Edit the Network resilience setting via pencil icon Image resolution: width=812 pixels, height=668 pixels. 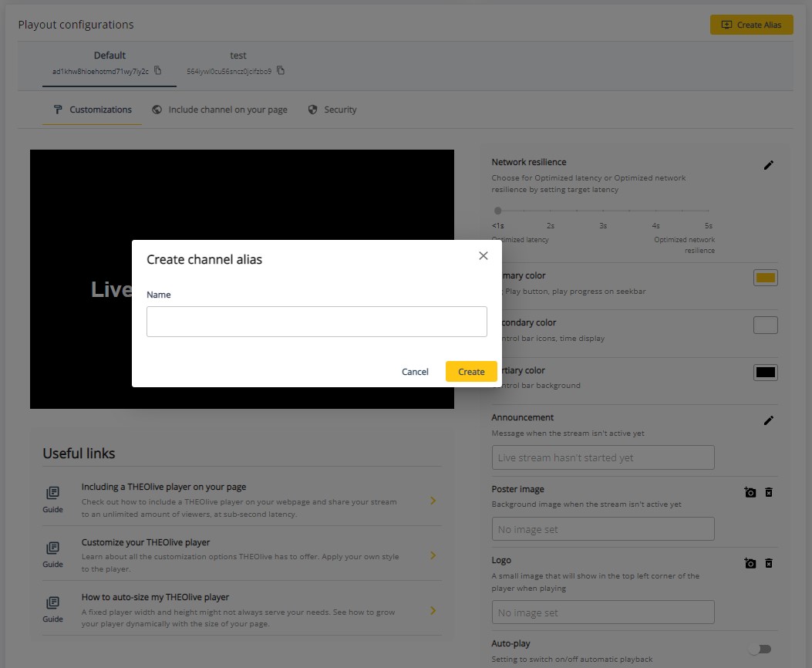(769, 164)
